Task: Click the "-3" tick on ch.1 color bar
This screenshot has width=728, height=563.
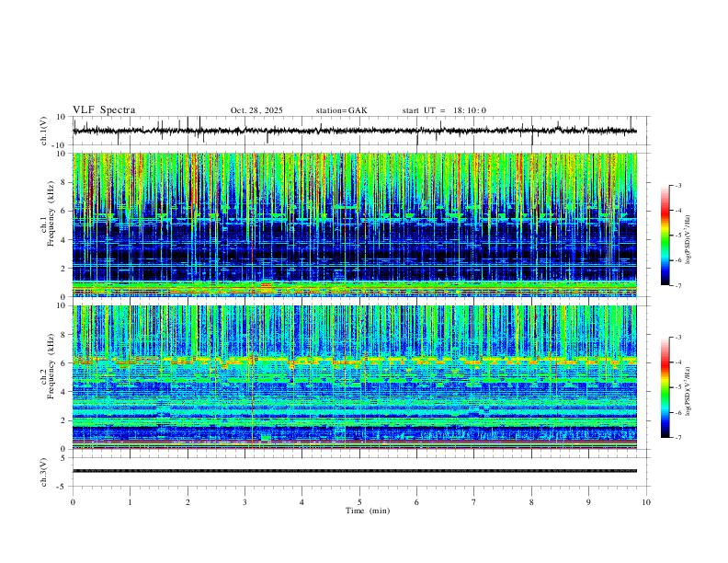Action: click(x=677, y=185)
